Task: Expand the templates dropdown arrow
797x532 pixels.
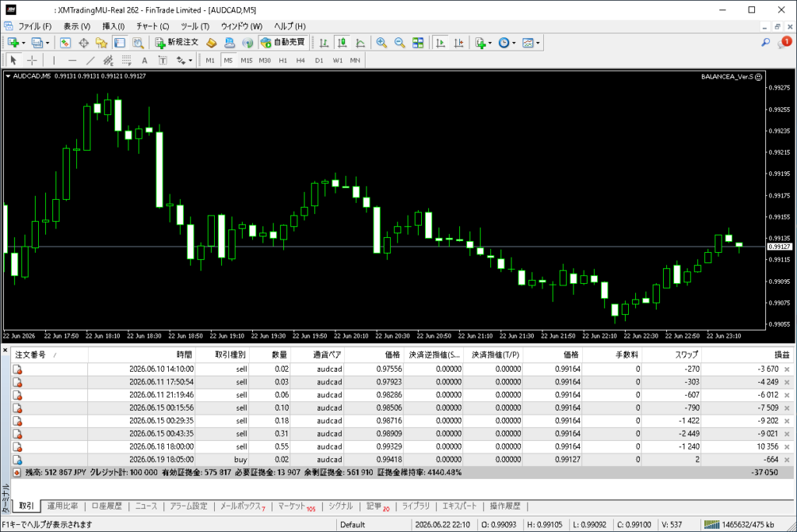Action: point(538,43)
